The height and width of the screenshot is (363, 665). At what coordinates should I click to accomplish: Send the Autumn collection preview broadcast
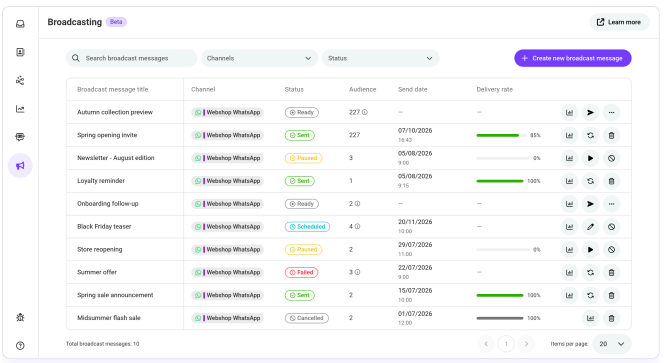pos(590,112)
